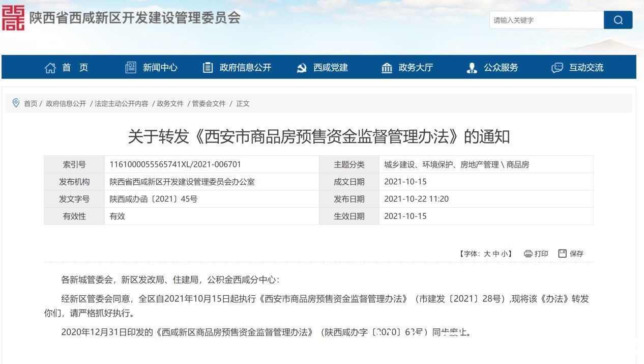Open 法定主动公开内容 breadcrumb link
The height and width of the screenshot is (364, 644).
point(122,103)
